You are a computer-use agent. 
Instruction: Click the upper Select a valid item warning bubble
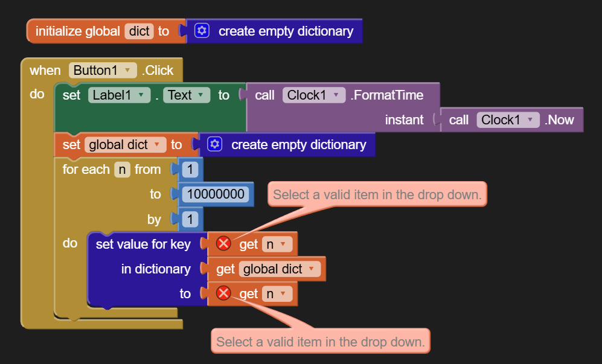[x=377, y=194]
